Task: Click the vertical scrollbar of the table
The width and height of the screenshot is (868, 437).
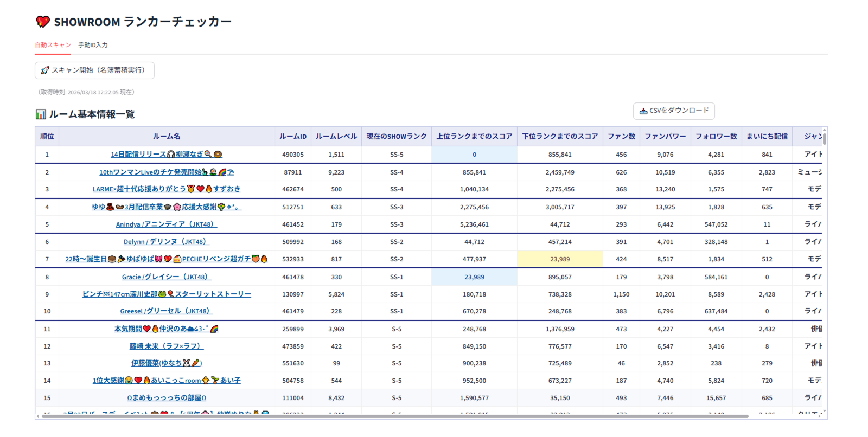Action: pos(825,138)
